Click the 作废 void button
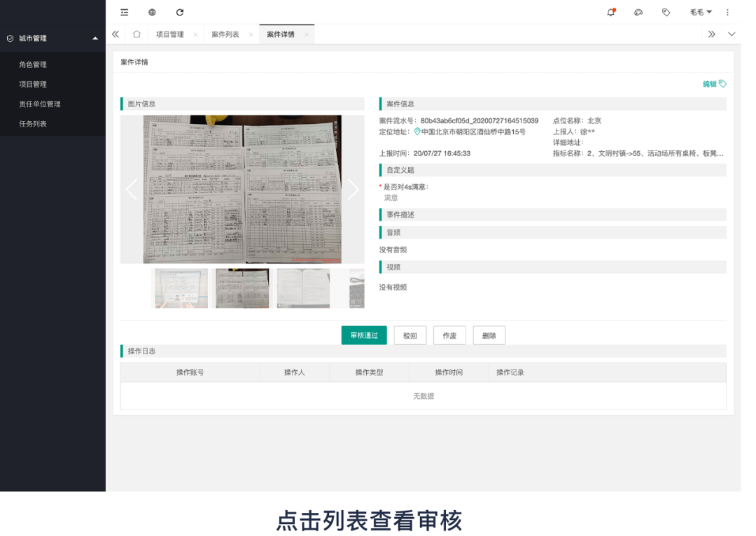756x536 pixels. [x=449, y=335]
